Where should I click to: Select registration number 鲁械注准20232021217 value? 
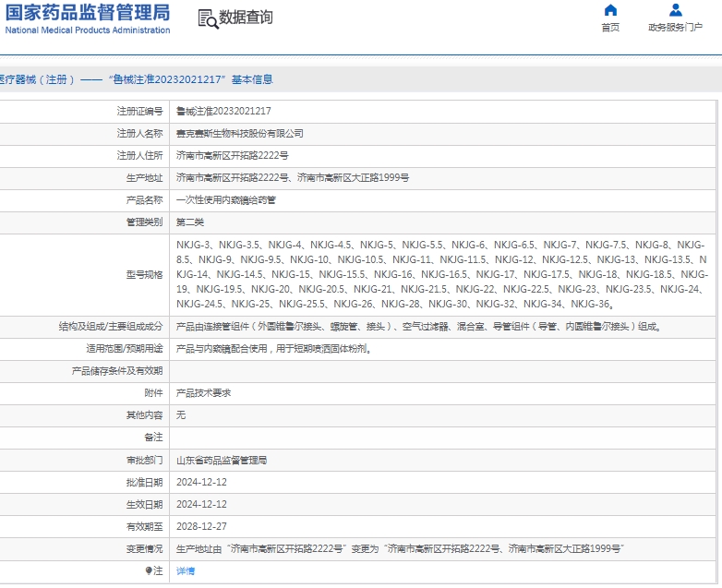pyautogui.click(x=223, y=111)
